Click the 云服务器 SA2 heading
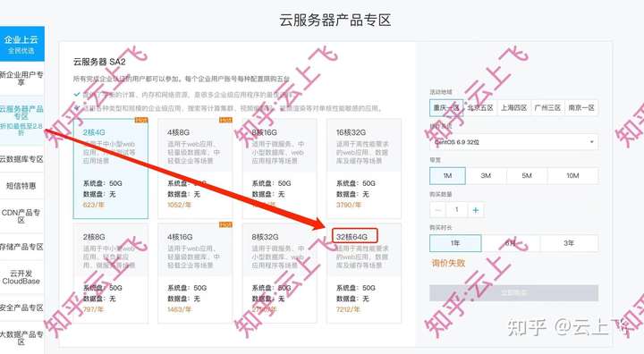 click(x=99, y=62)
